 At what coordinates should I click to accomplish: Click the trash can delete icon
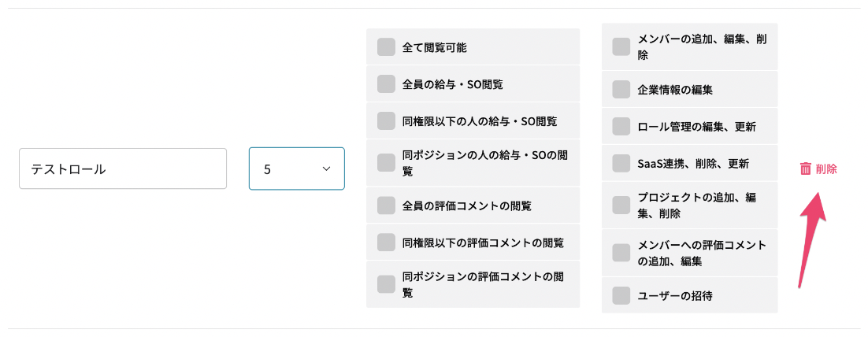click(x=806, y=168)
